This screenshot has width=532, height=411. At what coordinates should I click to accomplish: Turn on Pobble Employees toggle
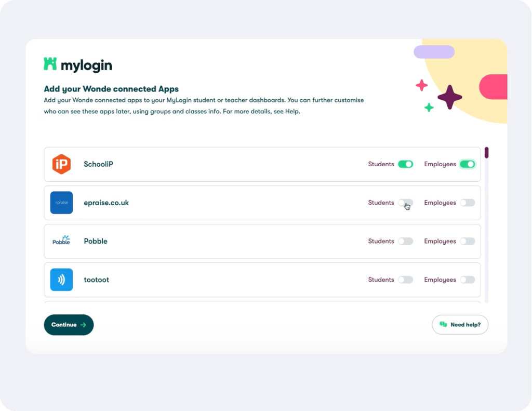[468, 241]
